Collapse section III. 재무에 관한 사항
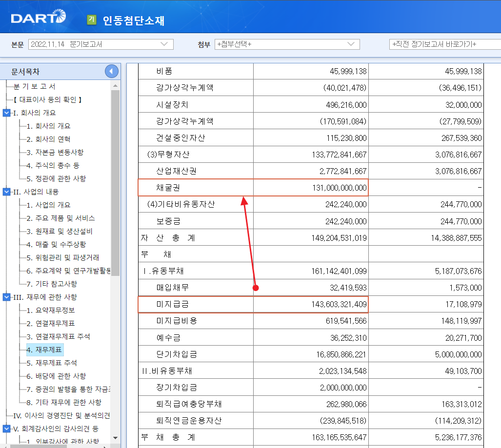 click(x=6, y=297)
